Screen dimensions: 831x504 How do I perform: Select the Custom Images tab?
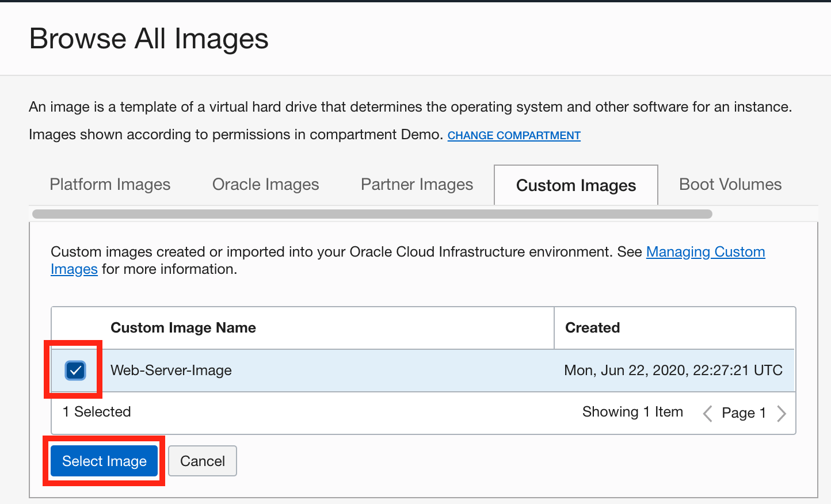575,185
